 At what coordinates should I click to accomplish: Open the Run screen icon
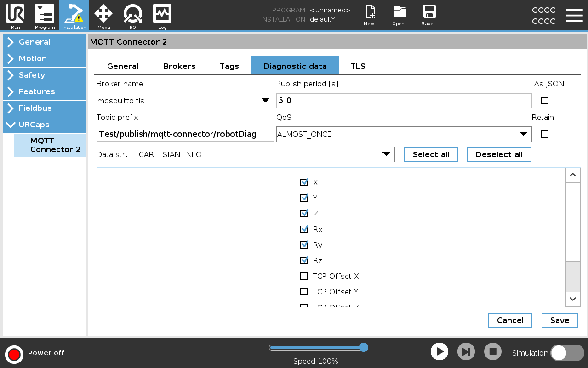(x=15, y=15)
